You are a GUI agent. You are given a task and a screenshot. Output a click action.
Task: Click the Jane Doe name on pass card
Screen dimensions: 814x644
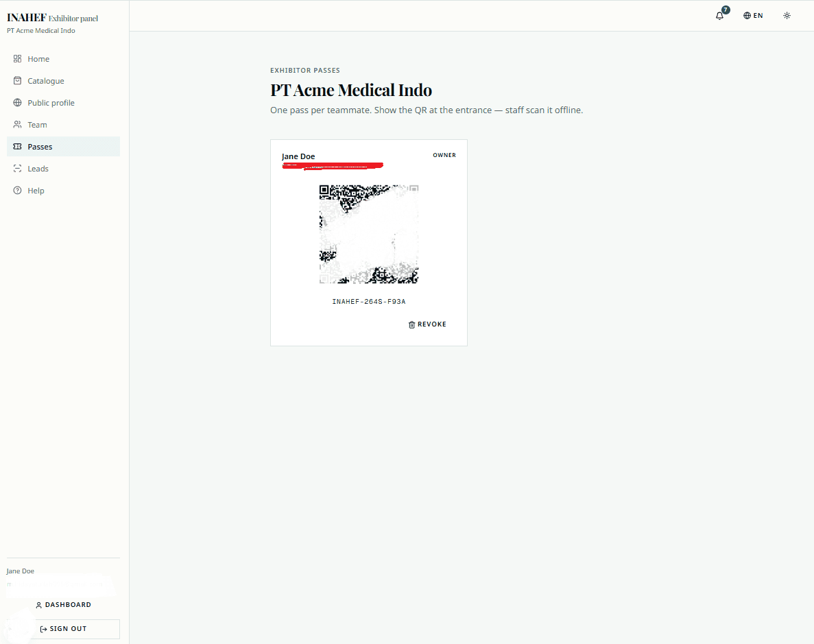[x=298, y=156]
